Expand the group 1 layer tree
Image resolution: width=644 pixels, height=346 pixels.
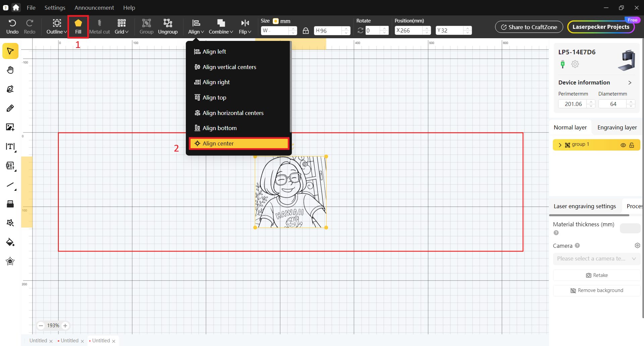pos(559,145)
